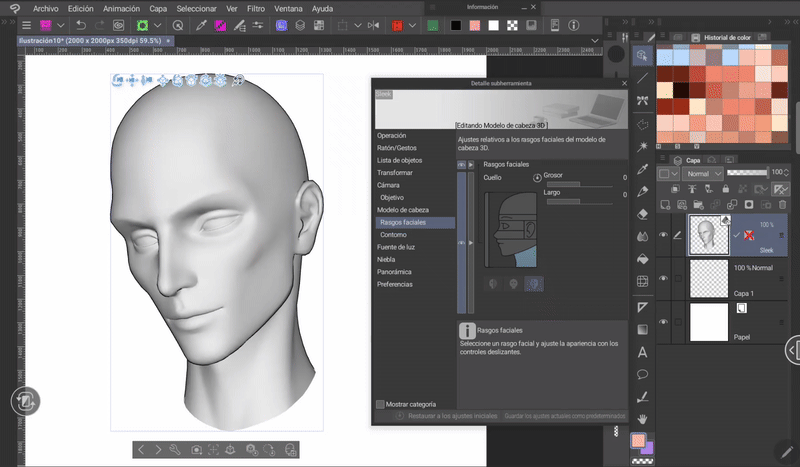This screenshot has width=800, height=467.
Task: Hide the Sleek 3D layer
Action: point(663,235)
